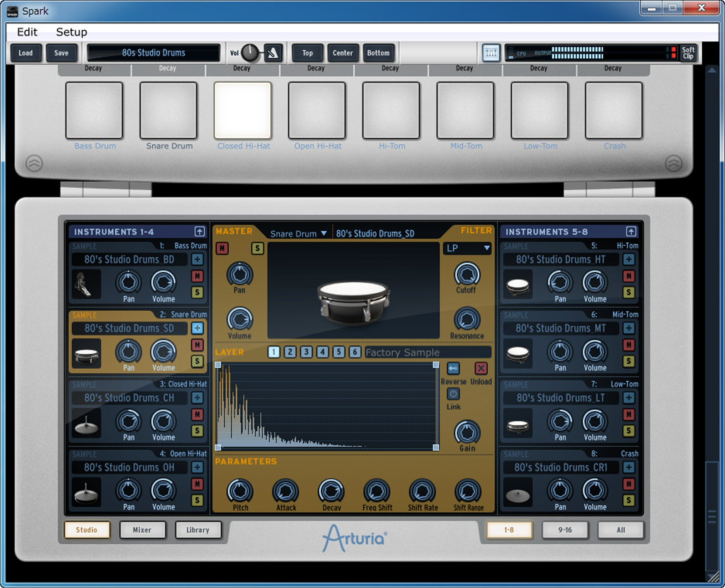Trigger the Snare Drum pad
725x588 pixels.
coord(168,110)
